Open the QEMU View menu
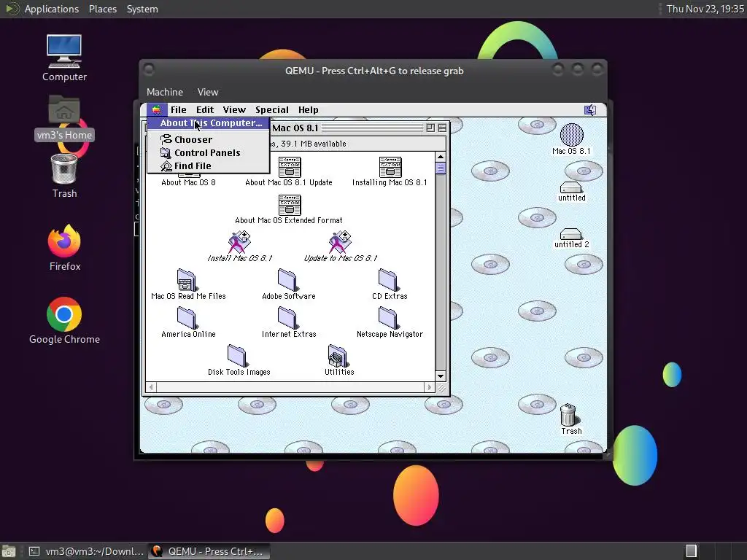 208,93
